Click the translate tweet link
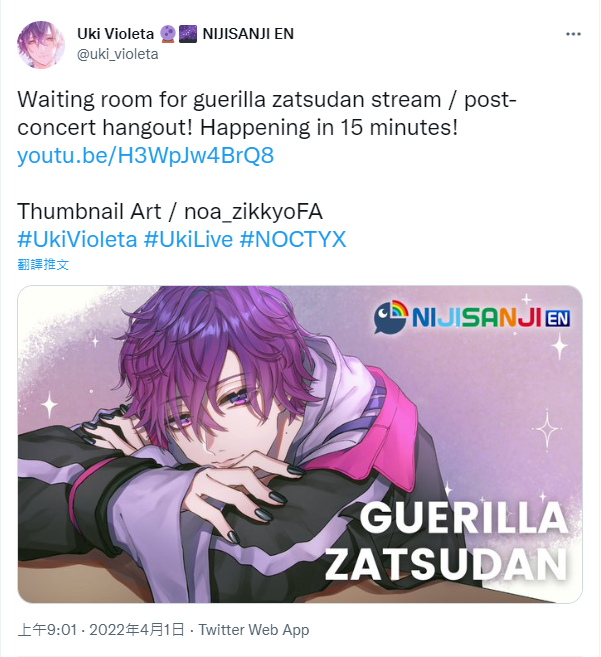 tap(43, 264)
